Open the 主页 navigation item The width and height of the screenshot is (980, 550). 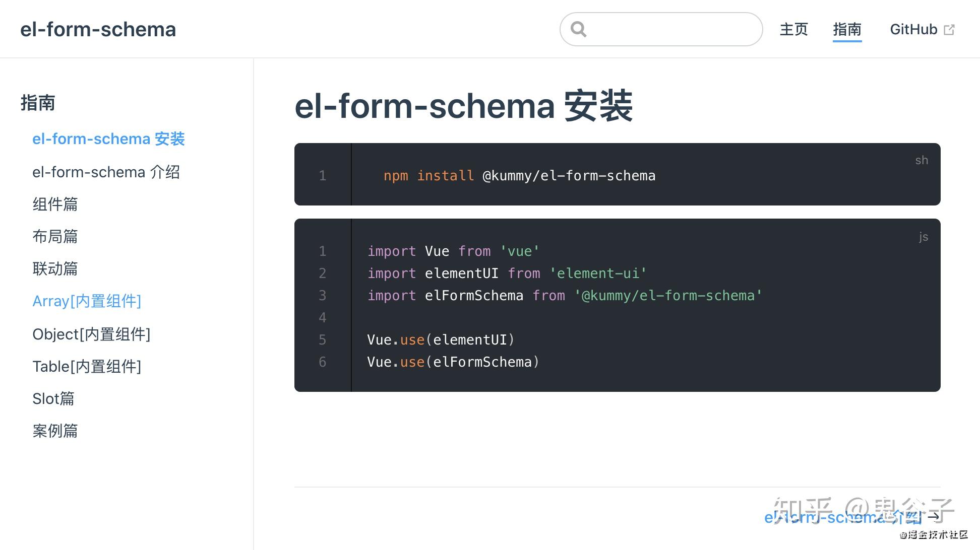793,30
